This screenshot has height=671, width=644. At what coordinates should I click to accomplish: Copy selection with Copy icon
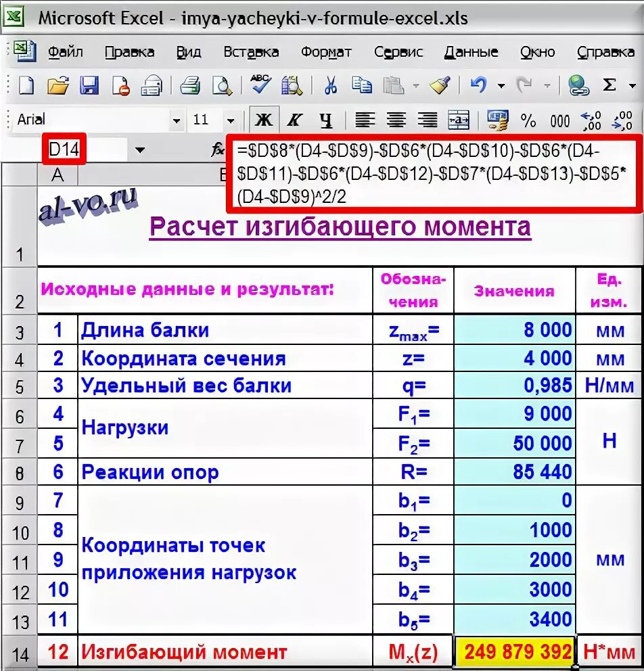[x=362, y=85]
